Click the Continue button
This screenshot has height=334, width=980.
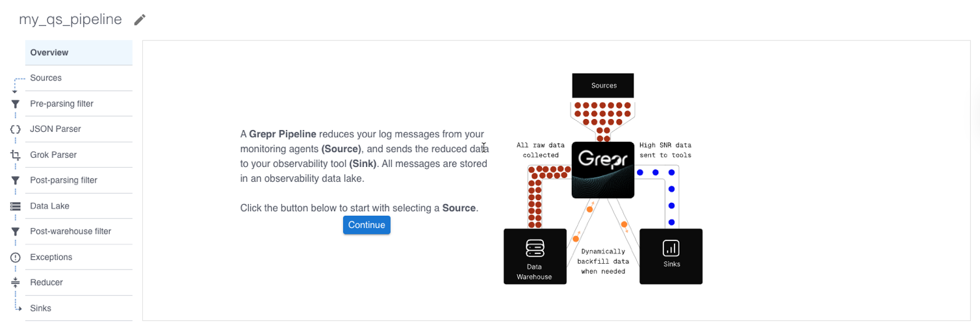[367, 225]
